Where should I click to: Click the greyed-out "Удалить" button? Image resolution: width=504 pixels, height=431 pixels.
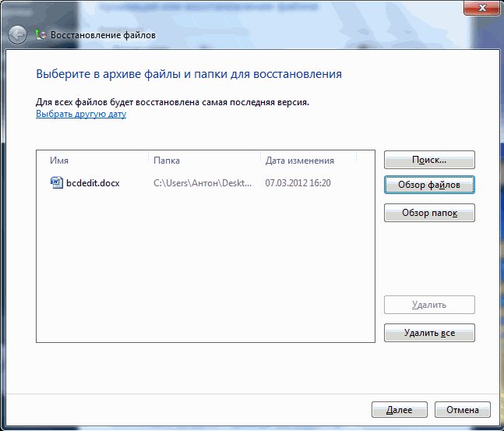pos(429,305)
